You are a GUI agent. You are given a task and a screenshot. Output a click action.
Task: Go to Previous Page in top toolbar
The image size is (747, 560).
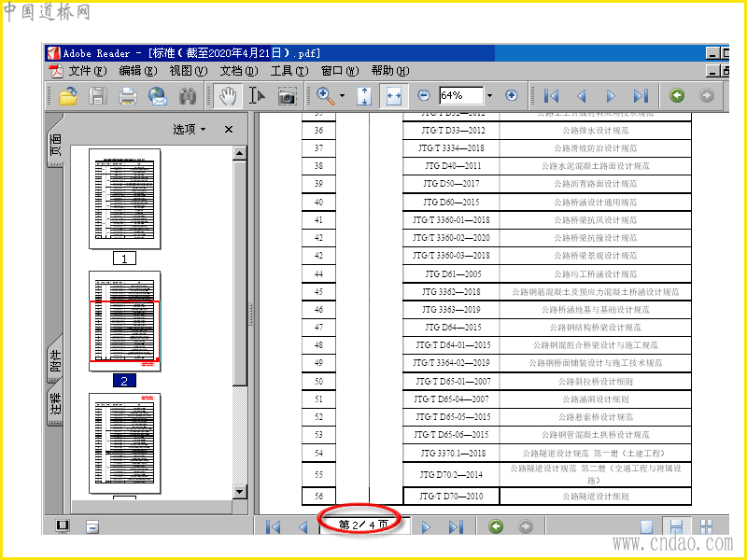[581, 96]
